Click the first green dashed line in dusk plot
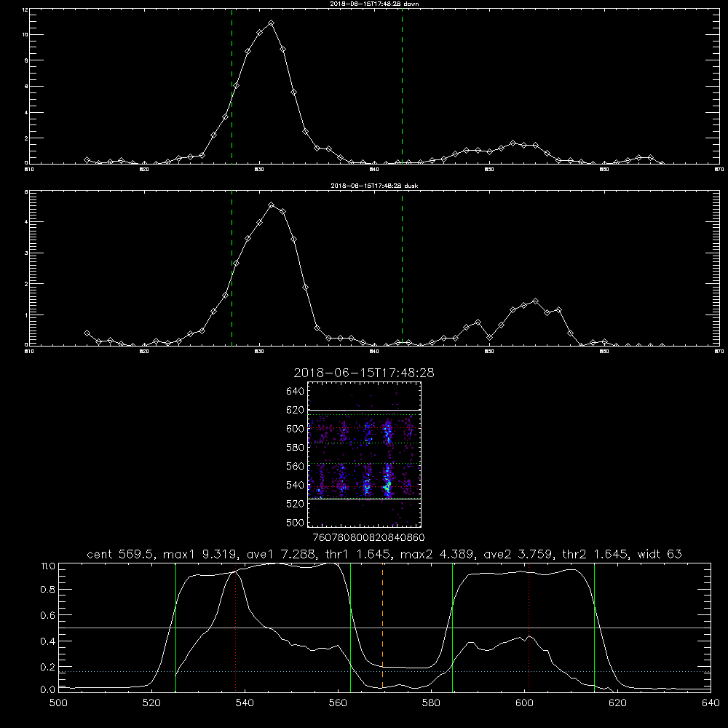The image size is (728, 728). (232, 268)
